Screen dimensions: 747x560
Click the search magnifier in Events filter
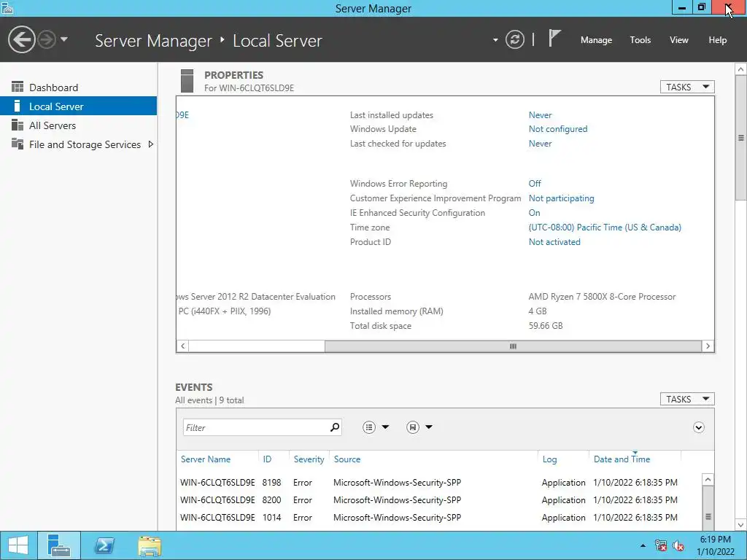[335, 427]
